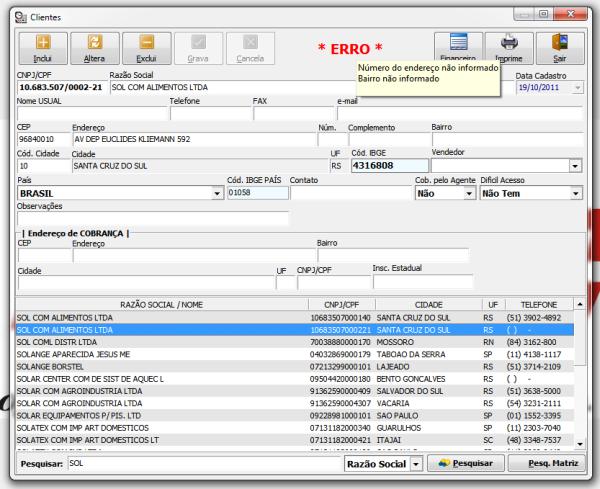
Task: Click the Nome USUAL input field
Action: (x=92, y=114)
